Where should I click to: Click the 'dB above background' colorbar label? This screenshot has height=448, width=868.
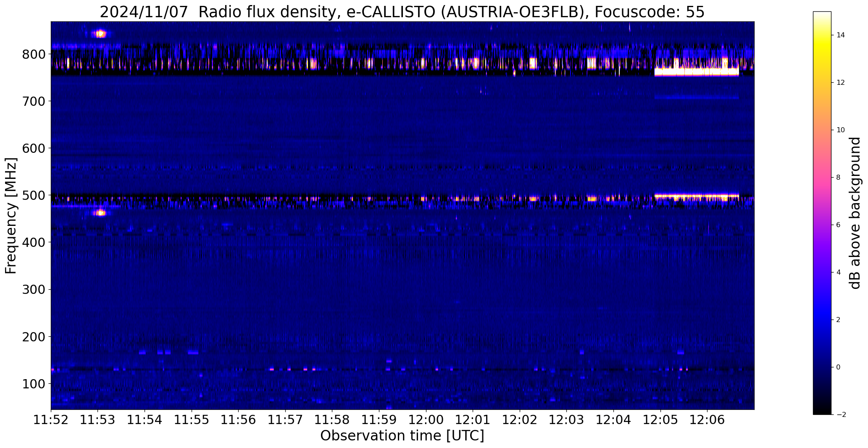point(855,213)
